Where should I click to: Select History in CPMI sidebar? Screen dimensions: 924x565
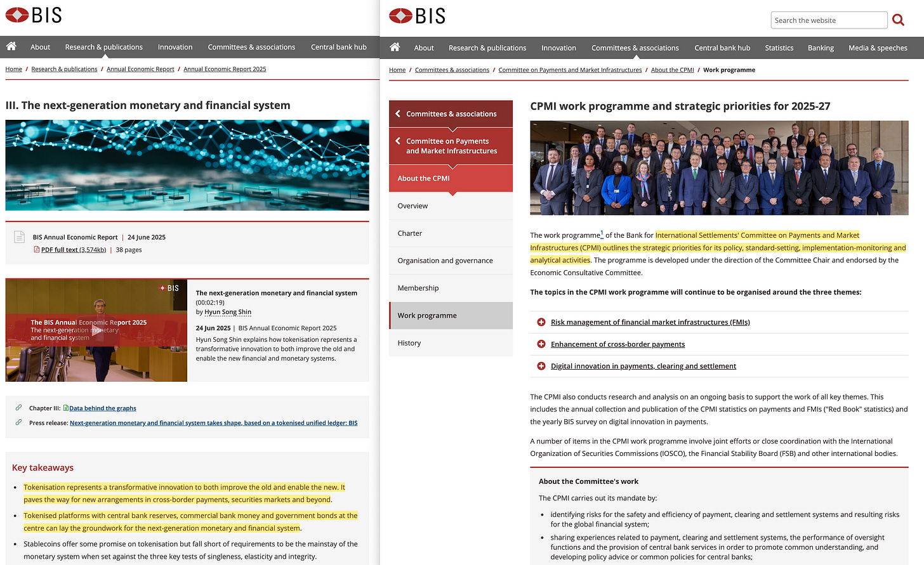[x=451, y=343]
